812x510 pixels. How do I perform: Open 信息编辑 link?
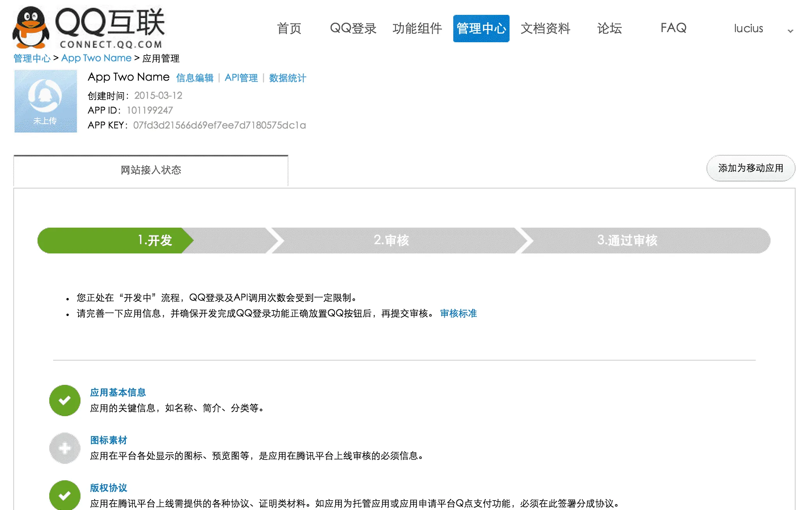click(195, 78)
